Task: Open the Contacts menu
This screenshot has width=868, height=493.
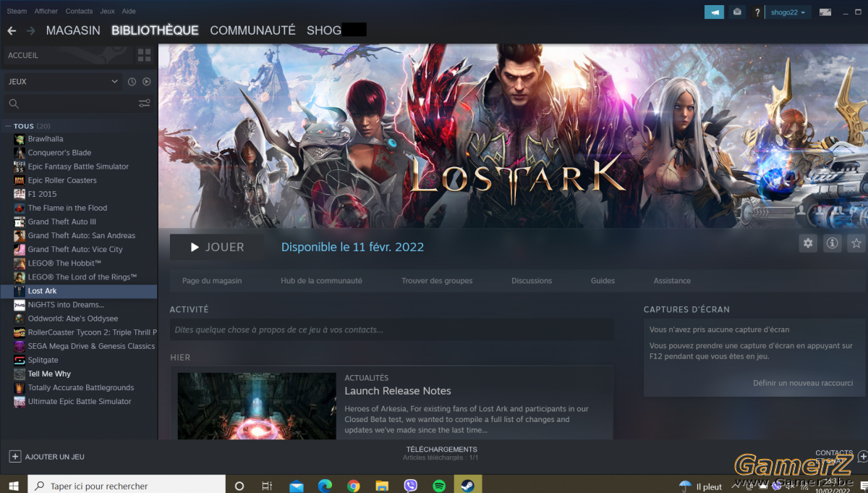Action: point(79,11)
